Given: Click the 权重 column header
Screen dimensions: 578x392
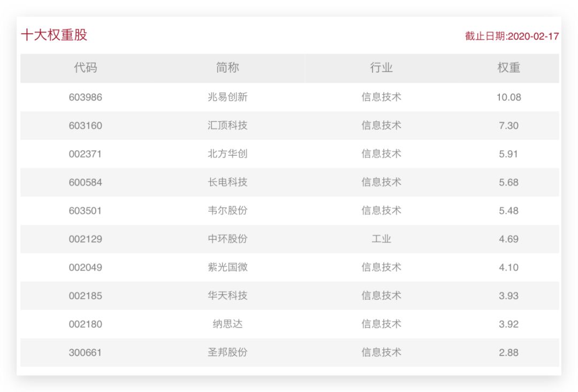Looking at the screenshot, I should click(x=509, y=67).
